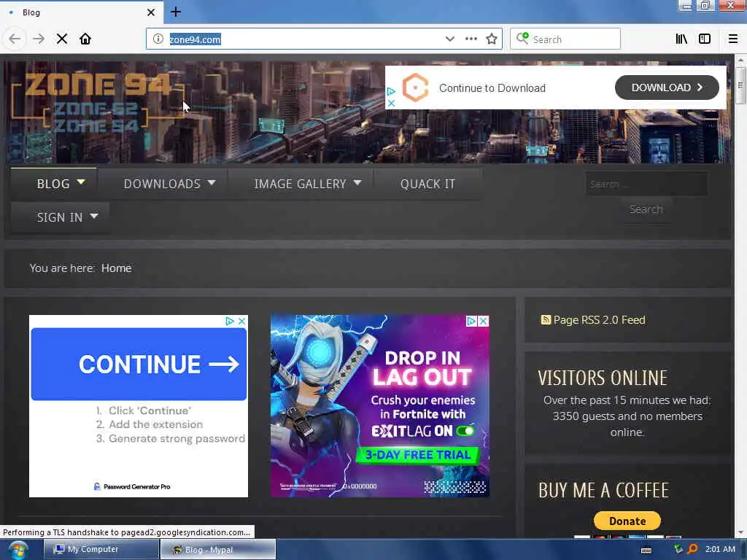Close the Blog tab
Screen dimensions: 747x560
click(x=151, y=12)
